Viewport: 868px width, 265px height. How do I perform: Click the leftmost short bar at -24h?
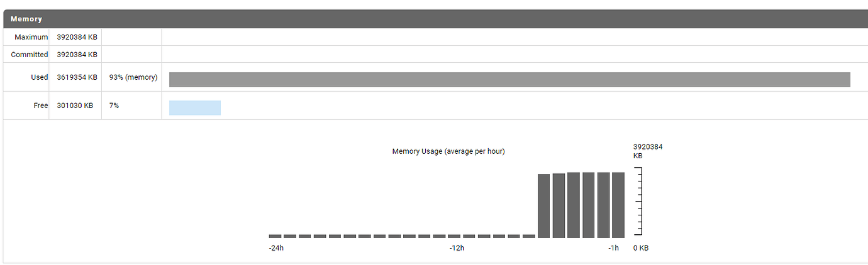[275, 236]
